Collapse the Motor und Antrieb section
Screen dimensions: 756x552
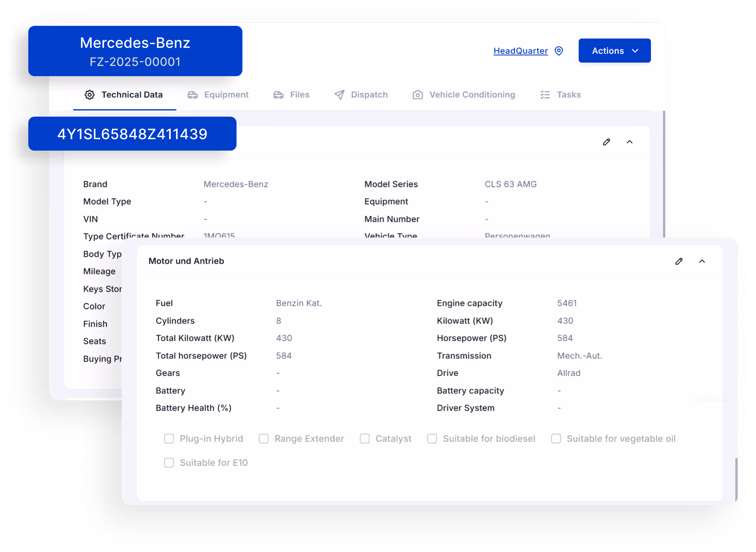coord(702,261)
